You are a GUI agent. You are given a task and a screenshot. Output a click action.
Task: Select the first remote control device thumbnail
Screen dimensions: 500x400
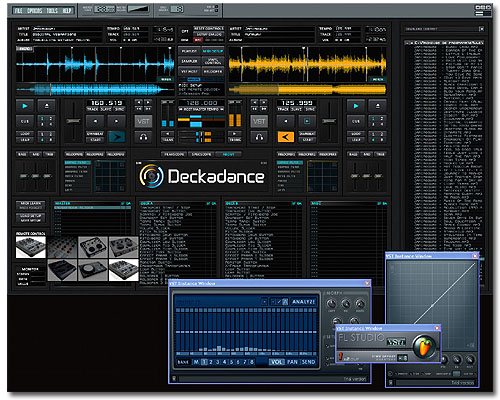(x=31, y=247)
